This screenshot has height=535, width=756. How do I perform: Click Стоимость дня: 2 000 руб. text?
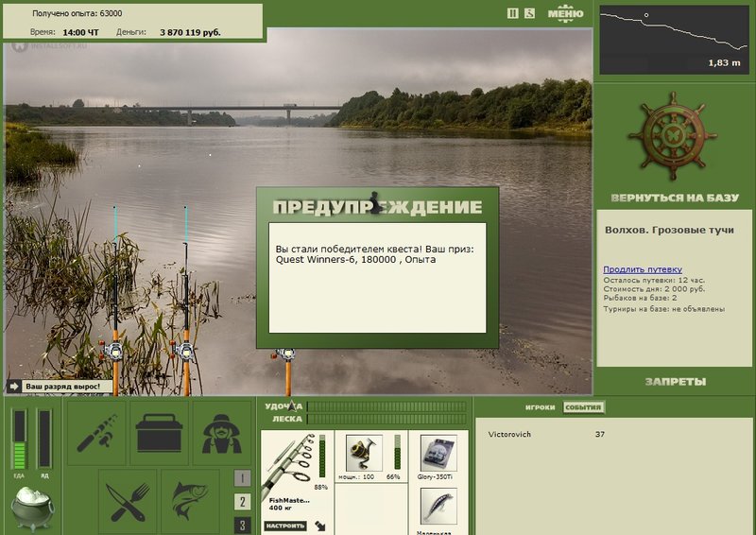pyautogui.click(x=654, y=289)
